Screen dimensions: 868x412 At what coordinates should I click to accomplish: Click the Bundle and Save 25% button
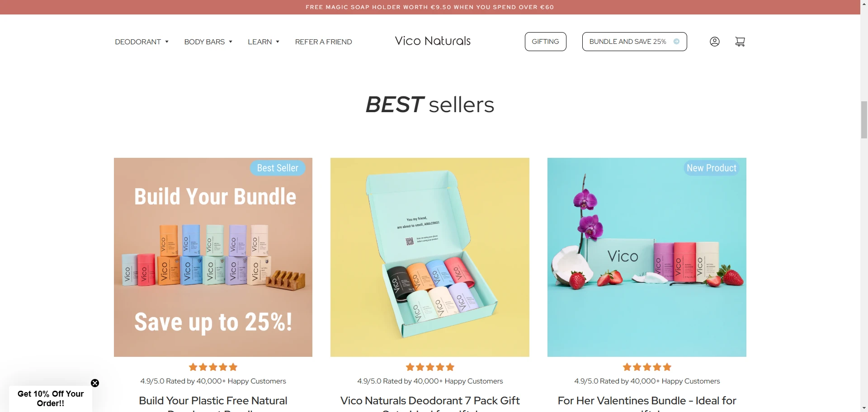634,42
